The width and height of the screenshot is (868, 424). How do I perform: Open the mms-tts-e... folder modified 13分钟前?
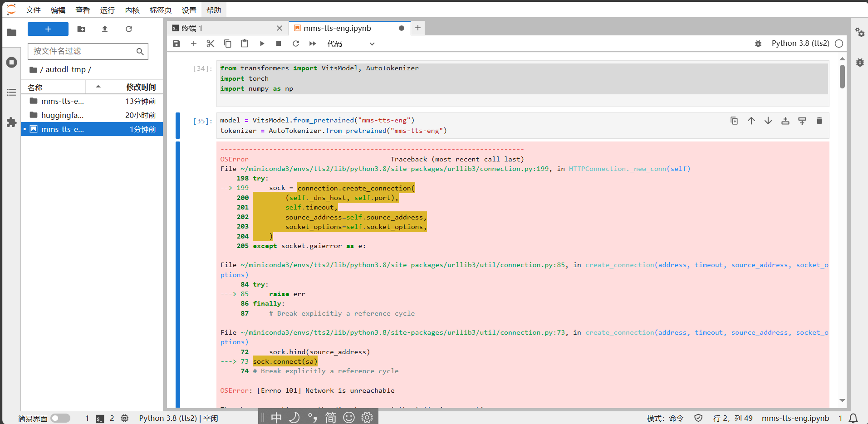(92, 101)
